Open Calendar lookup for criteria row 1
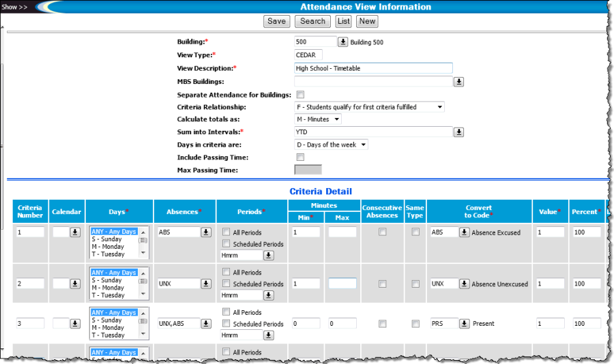Screen dimensions: 614x364 (75, 232)
